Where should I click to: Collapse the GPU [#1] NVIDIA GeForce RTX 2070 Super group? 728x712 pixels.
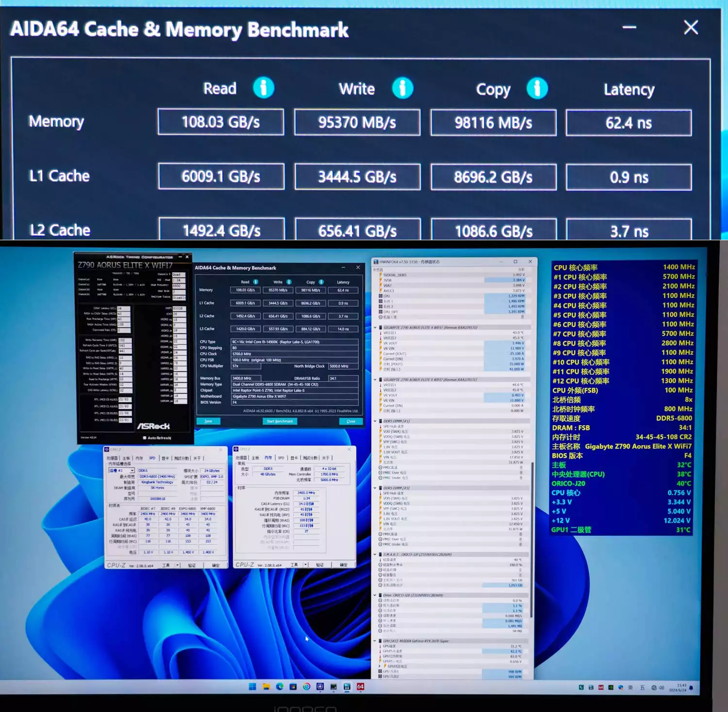[x=375, y=641]
